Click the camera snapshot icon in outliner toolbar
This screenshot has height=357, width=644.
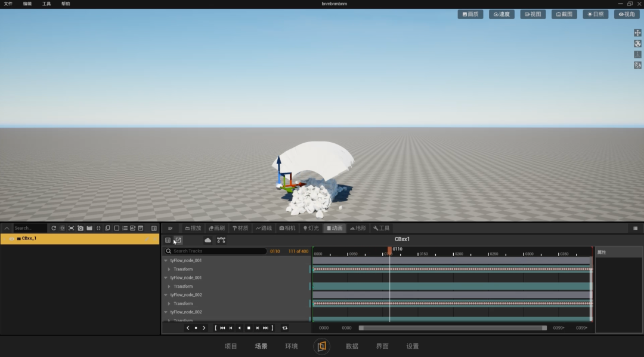[80, 228]
